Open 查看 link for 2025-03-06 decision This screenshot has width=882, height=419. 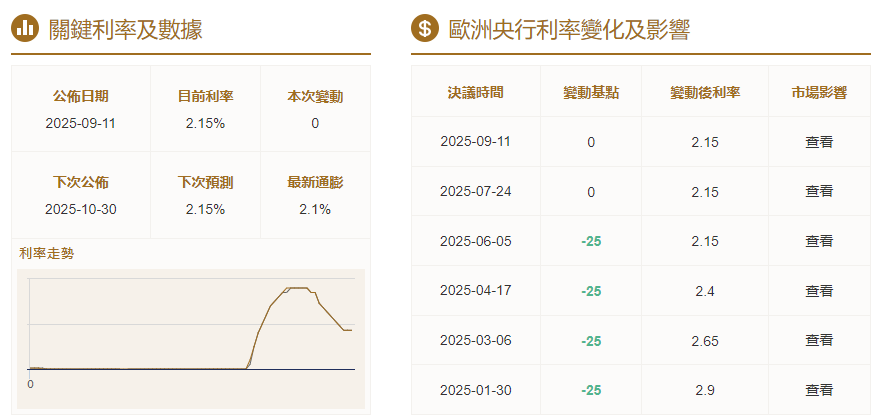point(818,340)
